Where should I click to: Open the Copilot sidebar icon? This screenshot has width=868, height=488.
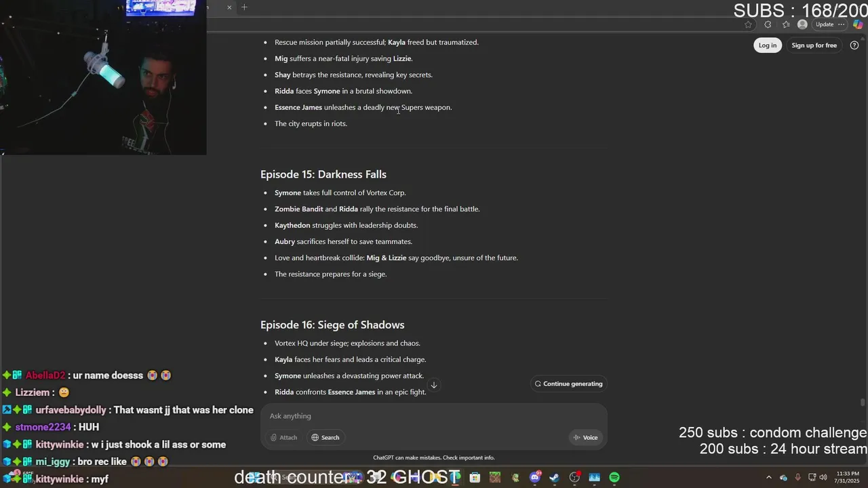(x=858, y=24)
